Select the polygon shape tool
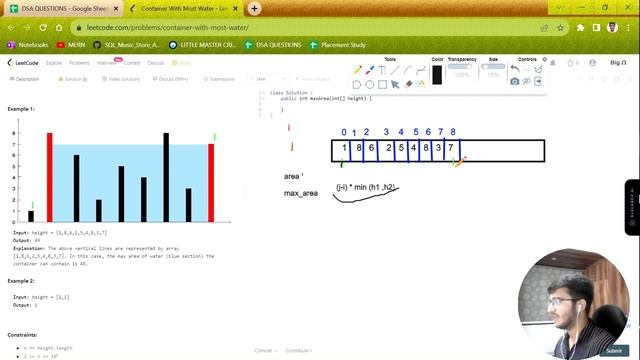Viewport: 640px width, 360px height. pyautogui.click(x=357, y=84)
